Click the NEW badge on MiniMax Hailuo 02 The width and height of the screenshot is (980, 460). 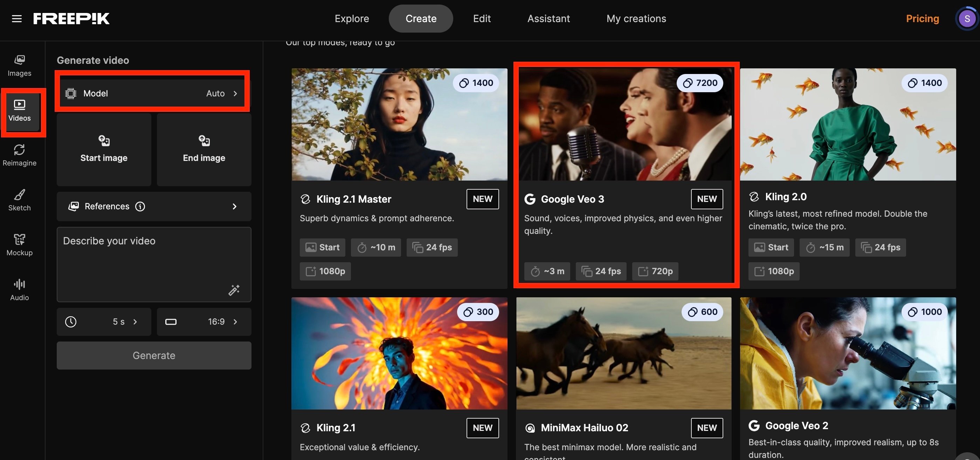point(707,428)
